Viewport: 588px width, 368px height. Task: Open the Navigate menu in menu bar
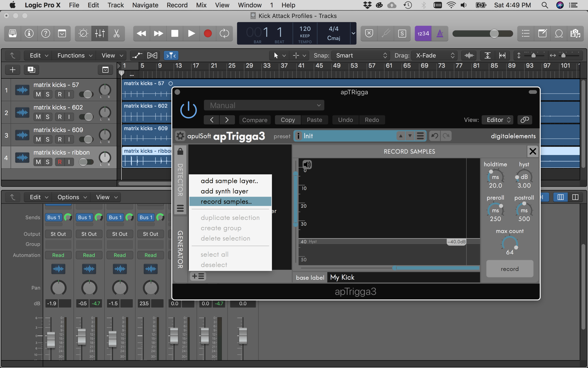tap(145, 5)
